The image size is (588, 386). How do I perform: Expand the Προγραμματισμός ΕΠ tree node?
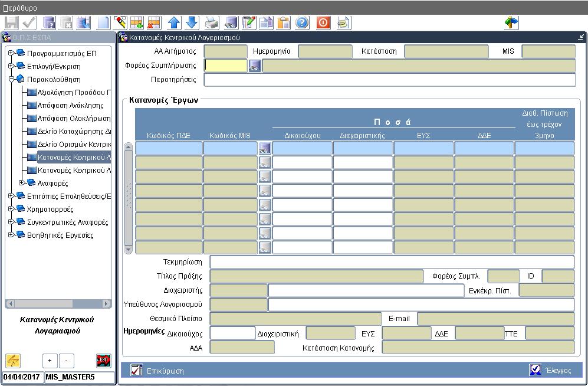(11, 53)
